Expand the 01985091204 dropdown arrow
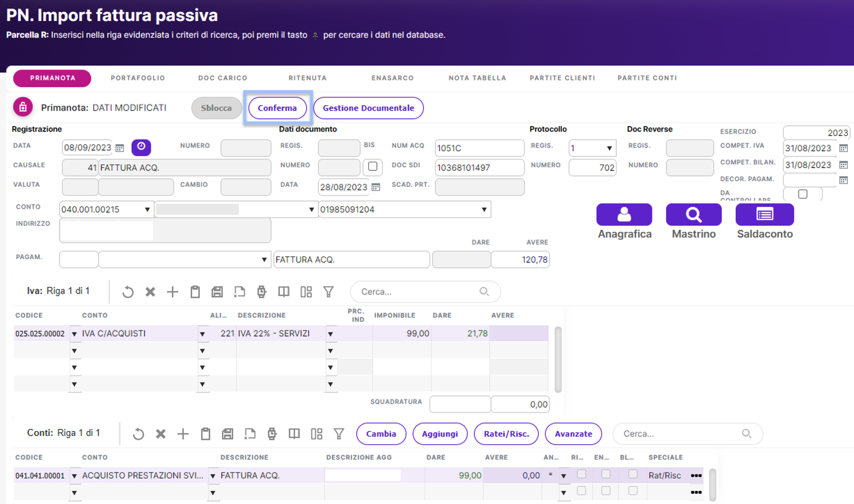The height and width of the screenshot is (504, 854). [484, 209]
